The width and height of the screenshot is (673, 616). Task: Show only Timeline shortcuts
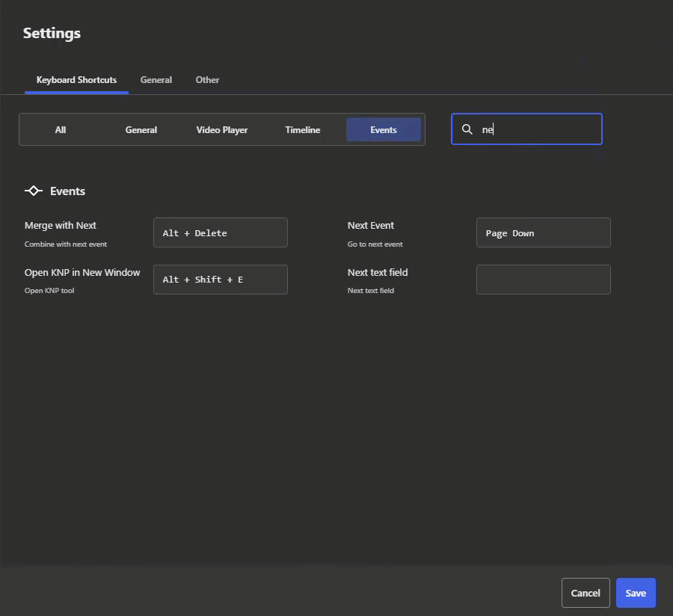coord(303,130)
